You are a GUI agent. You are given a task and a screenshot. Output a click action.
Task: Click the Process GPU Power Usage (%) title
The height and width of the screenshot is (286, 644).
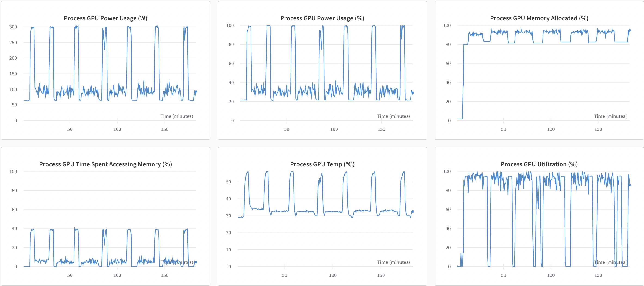(322, 18)
